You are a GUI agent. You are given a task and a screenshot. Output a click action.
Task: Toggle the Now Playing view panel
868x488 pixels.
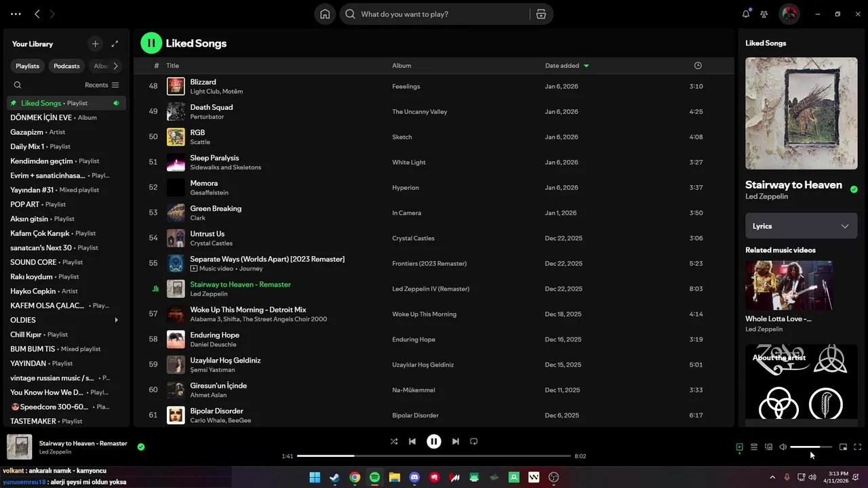point(740,447)
